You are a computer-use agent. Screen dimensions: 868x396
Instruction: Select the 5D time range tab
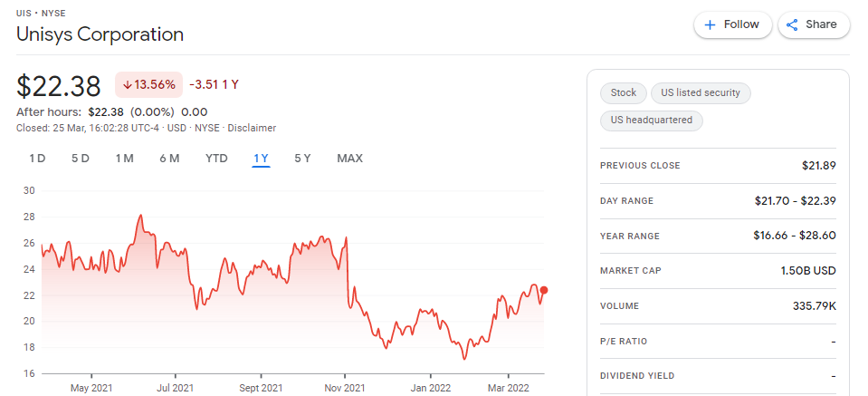[x=81, y=159]
